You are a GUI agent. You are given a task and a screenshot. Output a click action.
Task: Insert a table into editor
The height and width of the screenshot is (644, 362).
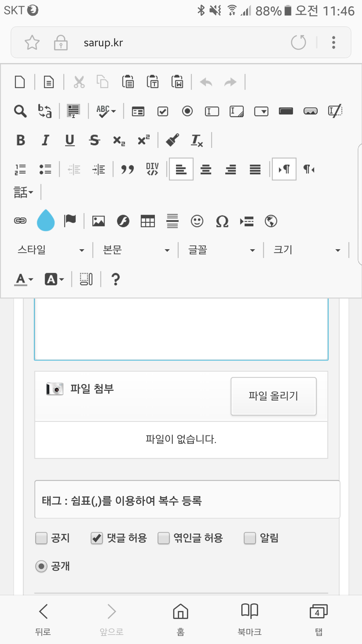click(148, 221)
